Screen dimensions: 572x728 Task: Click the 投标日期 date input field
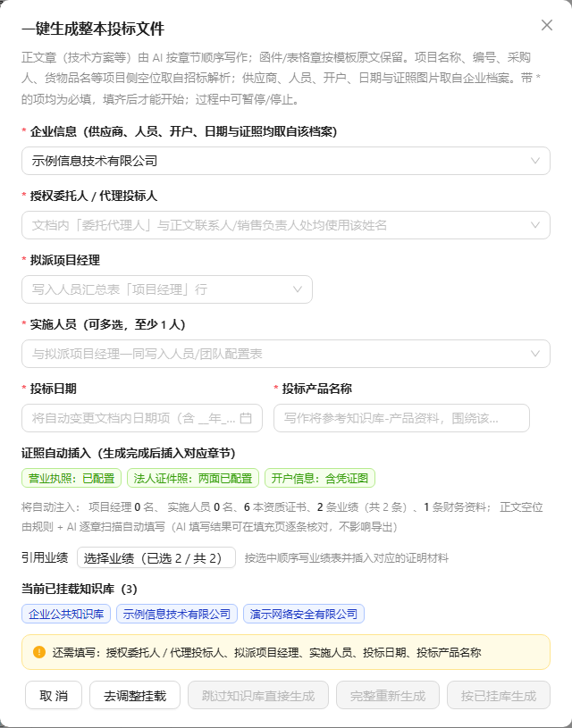pyautogui.click(x=142, y=418)
